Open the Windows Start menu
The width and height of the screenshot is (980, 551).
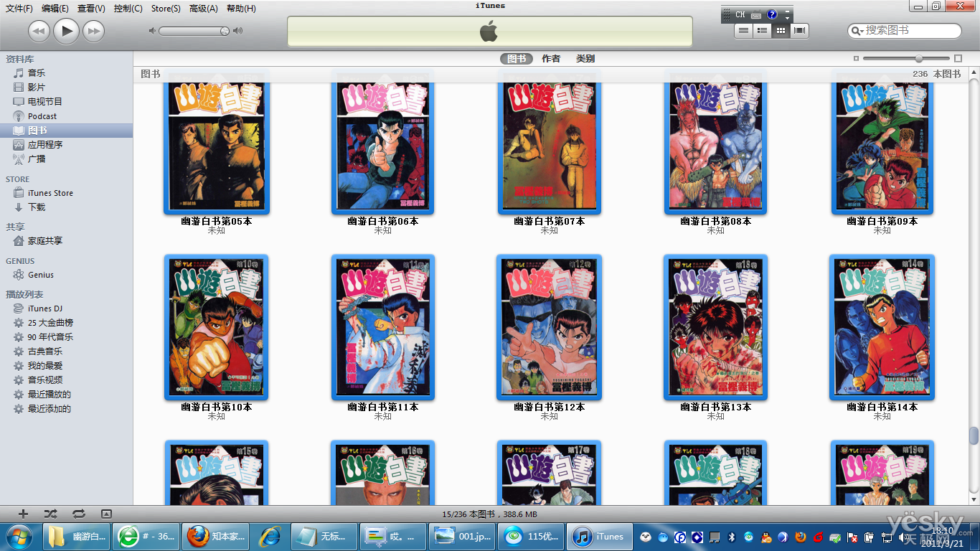pyautogui.click(x=19, y=536)
